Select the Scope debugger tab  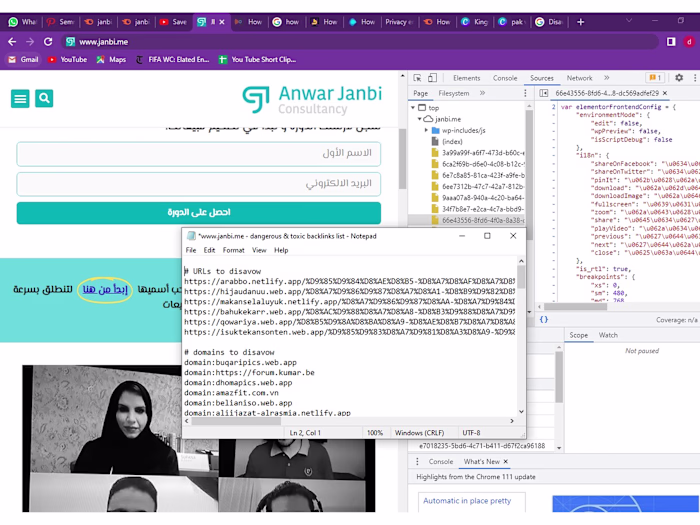click(579, 335)
